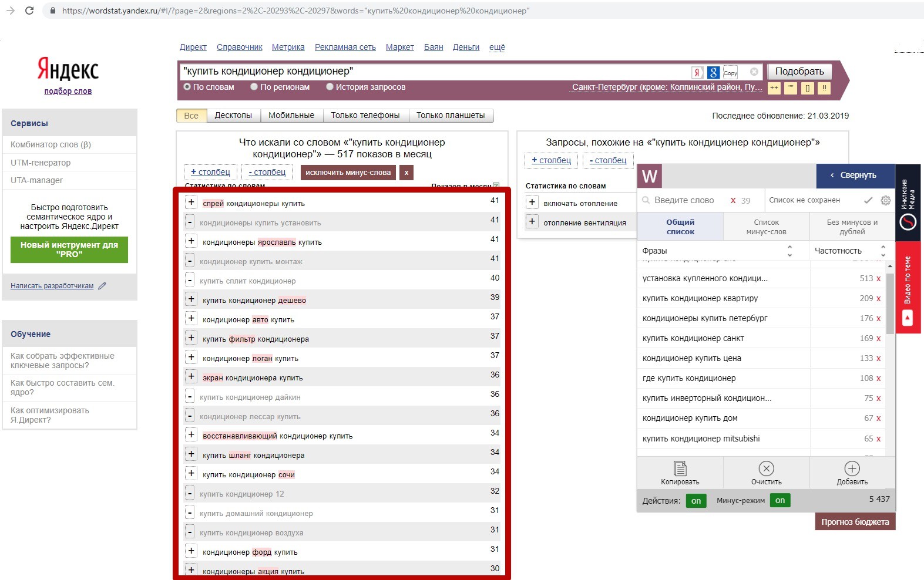Image resolution: width=924 pixels, height=580 pixels.
Task: Click the Видео по теме red side tab
Action: (908, 288)
